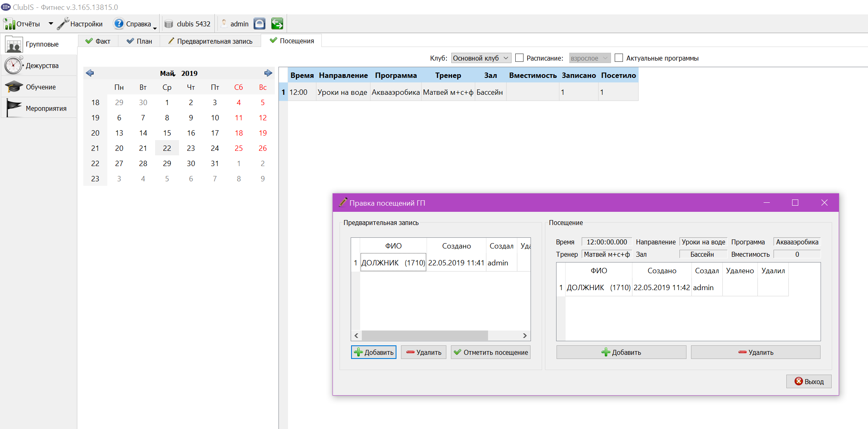Enable the Актуальные программы checkbox
This screenshot has height=429, width=868.
(x=619, y=58)
